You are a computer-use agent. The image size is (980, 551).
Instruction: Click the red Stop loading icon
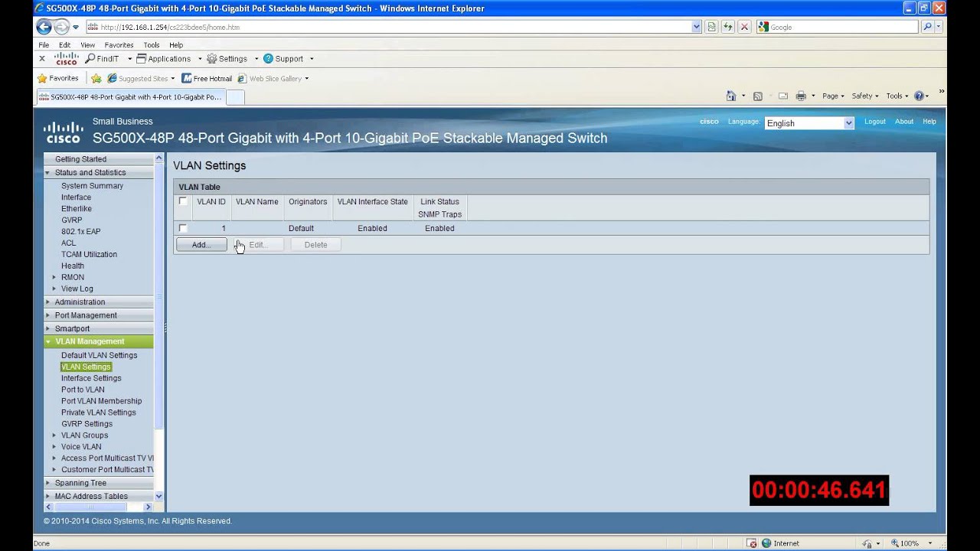pos(744,27)
